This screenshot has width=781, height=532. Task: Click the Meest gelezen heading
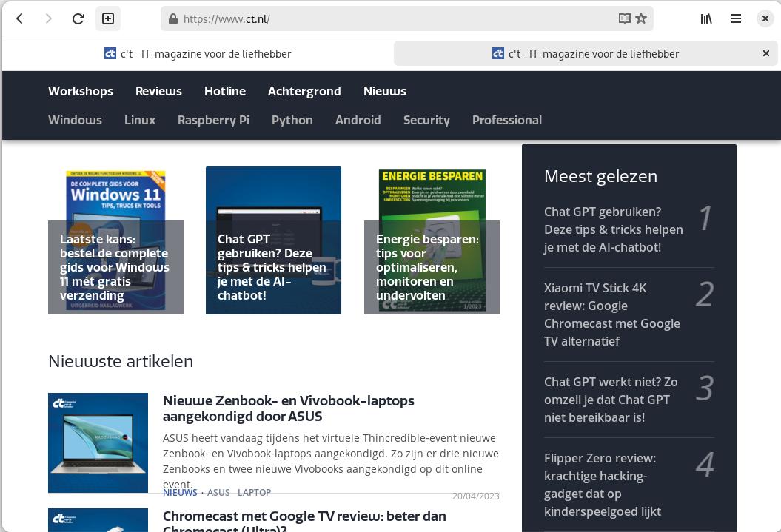pos(600,176)
